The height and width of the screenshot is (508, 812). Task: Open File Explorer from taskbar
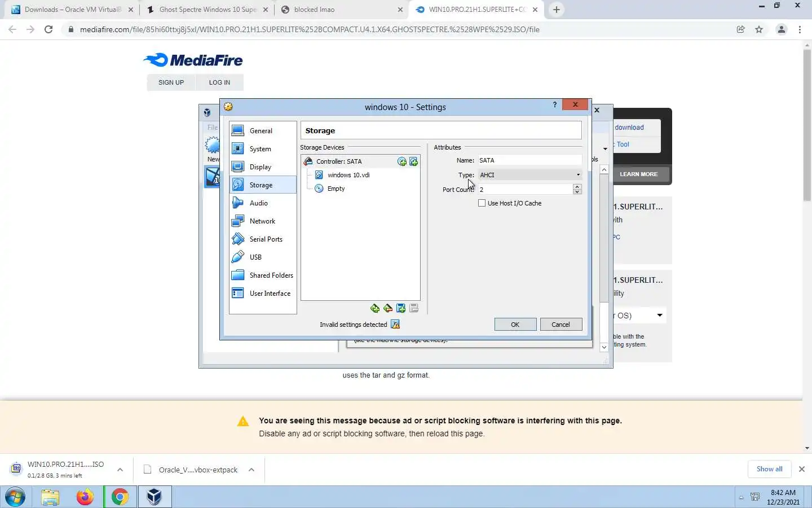(x=50, y=497)
